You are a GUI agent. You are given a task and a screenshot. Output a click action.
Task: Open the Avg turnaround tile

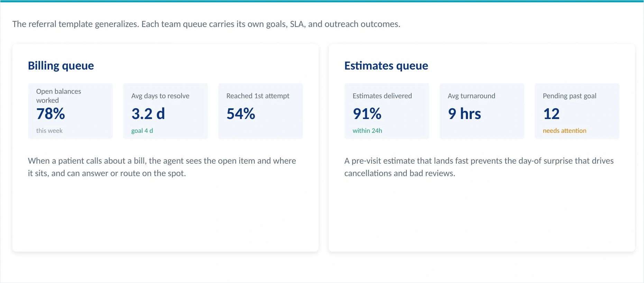click(482, 111)
